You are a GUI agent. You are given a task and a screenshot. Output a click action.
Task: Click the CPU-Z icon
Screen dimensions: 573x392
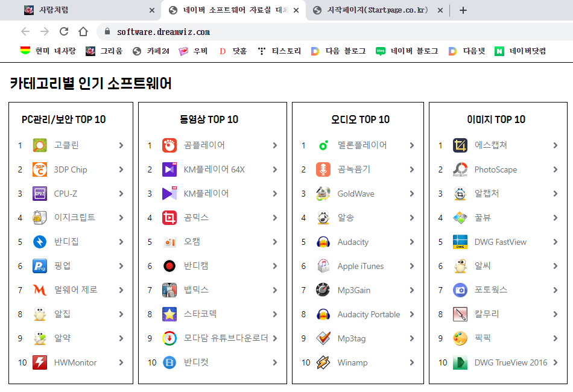[39, 194]
